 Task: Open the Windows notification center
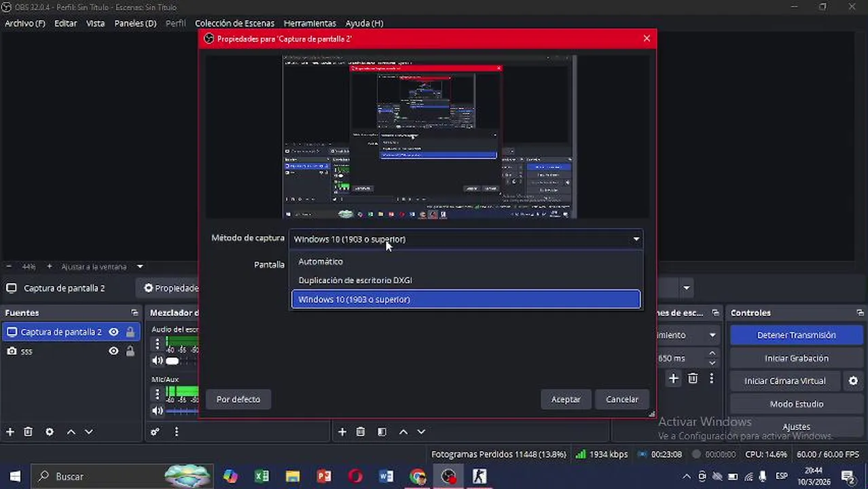(848, 476)
